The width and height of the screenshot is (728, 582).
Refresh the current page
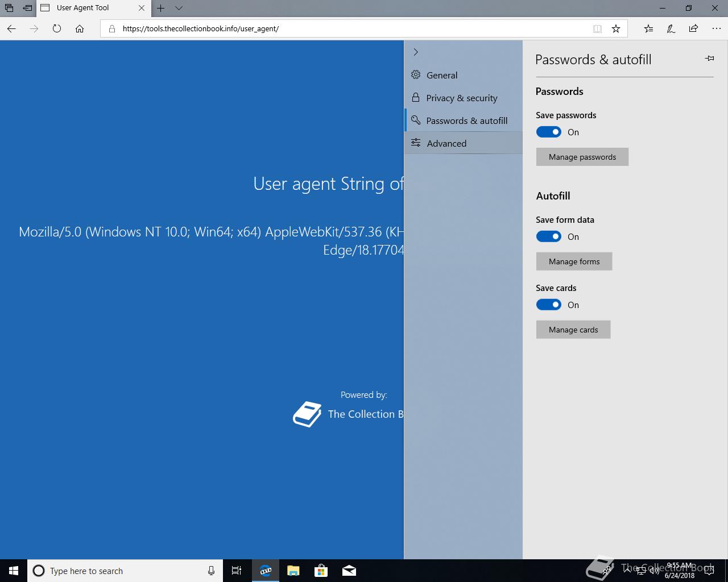(x=57, y=28)
